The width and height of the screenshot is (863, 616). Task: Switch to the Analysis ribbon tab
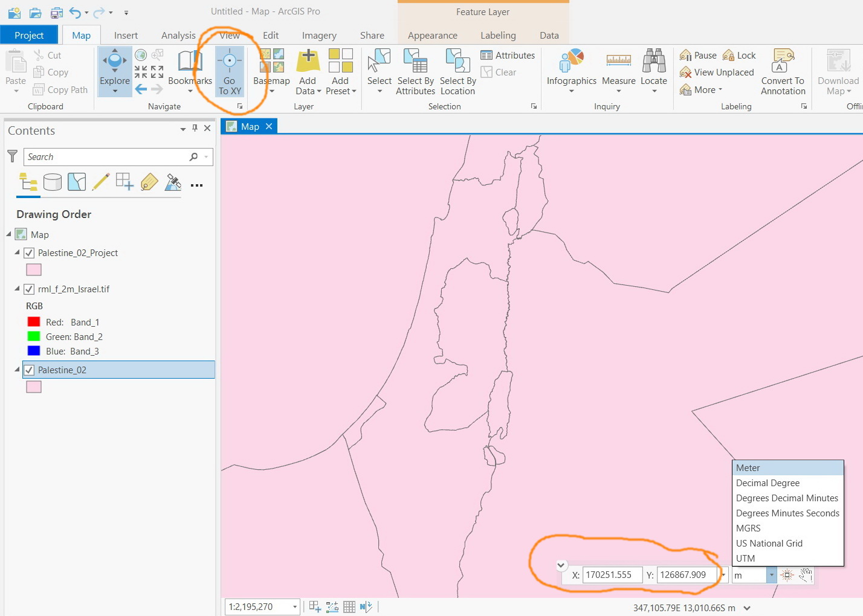click(x=178, y=35)
